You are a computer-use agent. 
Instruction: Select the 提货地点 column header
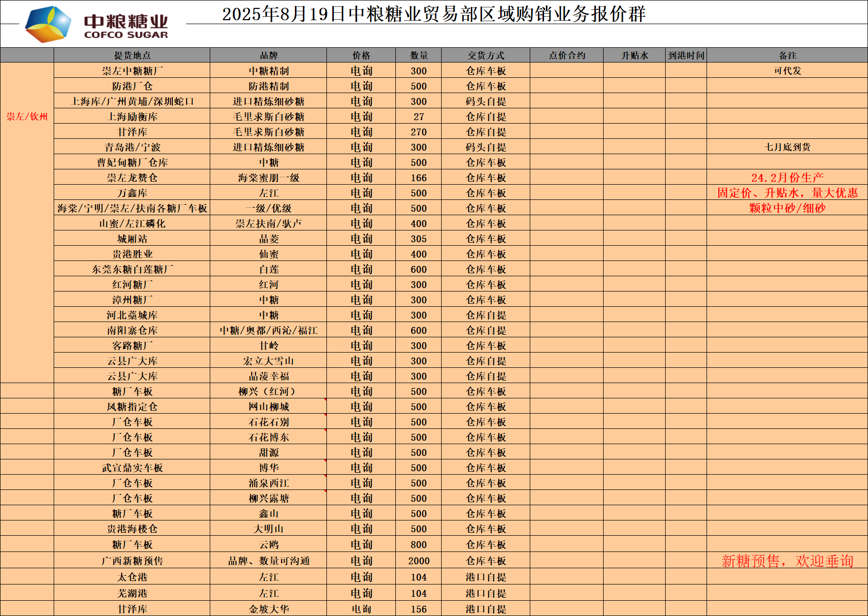[132, 55]
